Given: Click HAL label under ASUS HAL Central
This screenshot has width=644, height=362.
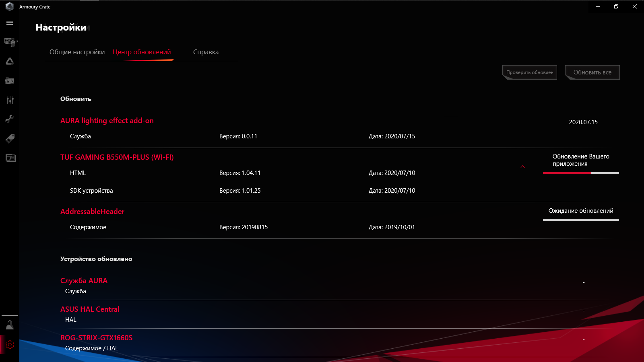Looking at the screenshot, I should pos(71,320).
